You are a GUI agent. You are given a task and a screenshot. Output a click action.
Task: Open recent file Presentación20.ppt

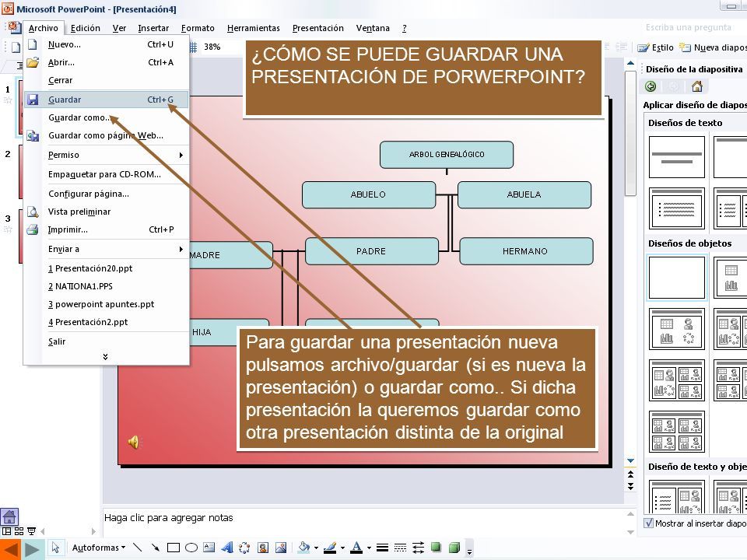(107, 268)
